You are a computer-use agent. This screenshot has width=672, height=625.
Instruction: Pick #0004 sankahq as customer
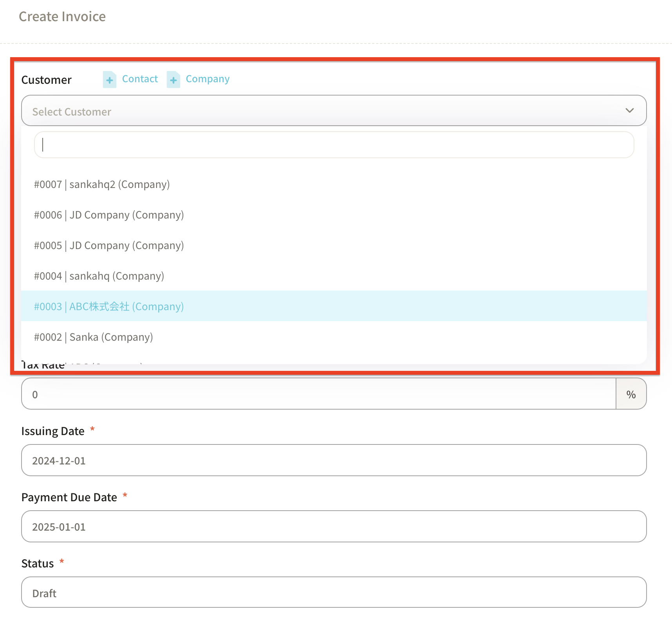[99, 276]
